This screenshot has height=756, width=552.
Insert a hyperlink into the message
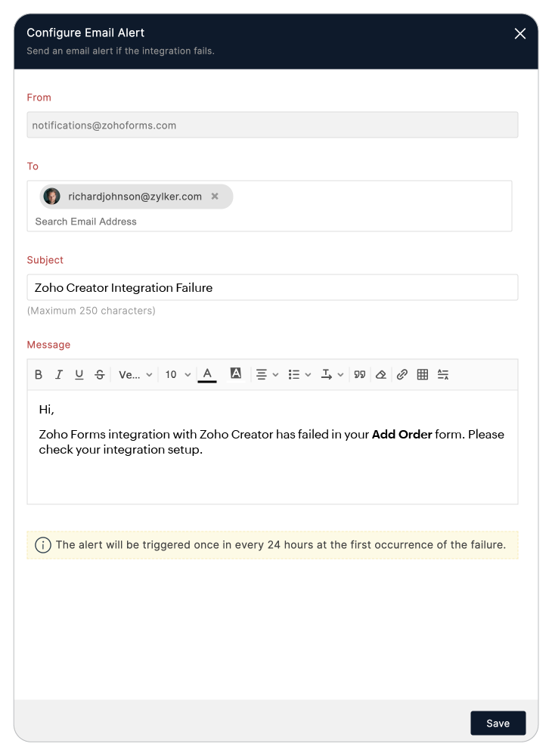(402, 375)
